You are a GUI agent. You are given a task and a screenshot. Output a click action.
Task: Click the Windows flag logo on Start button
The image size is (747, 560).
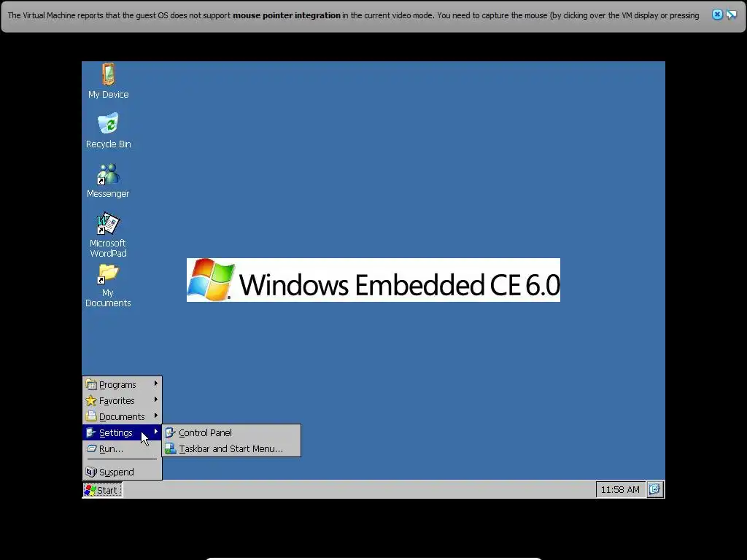click(90, 489)
